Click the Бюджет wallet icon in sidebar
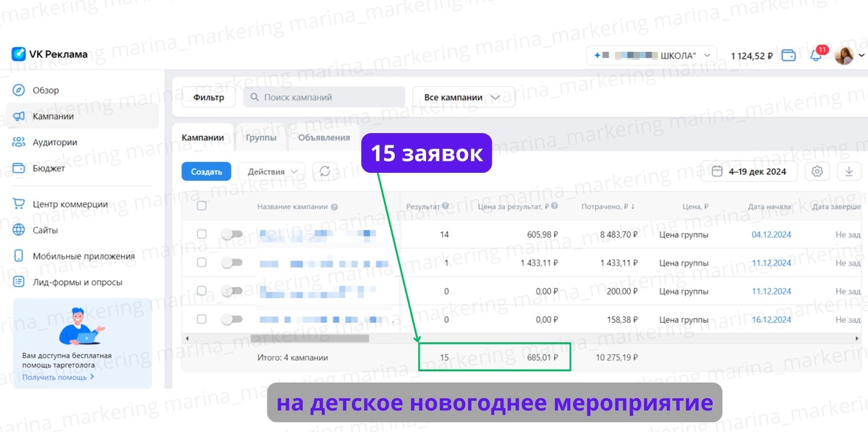The height and width of the screenshot is (432, 868). 19,169
